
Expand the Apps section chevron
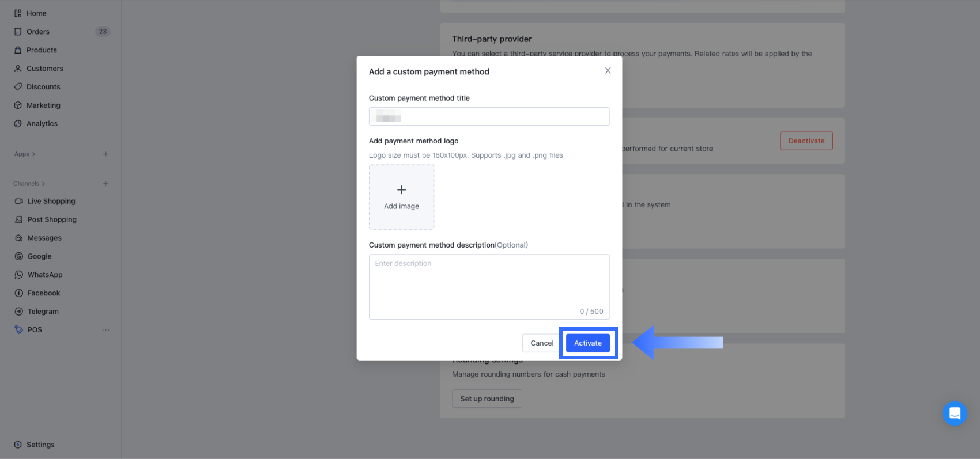tap(34, 154)
